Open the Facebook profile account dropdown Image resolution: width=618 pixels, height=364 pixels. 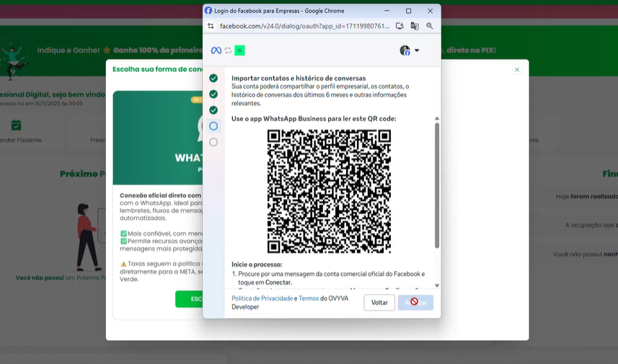[410, 50]
